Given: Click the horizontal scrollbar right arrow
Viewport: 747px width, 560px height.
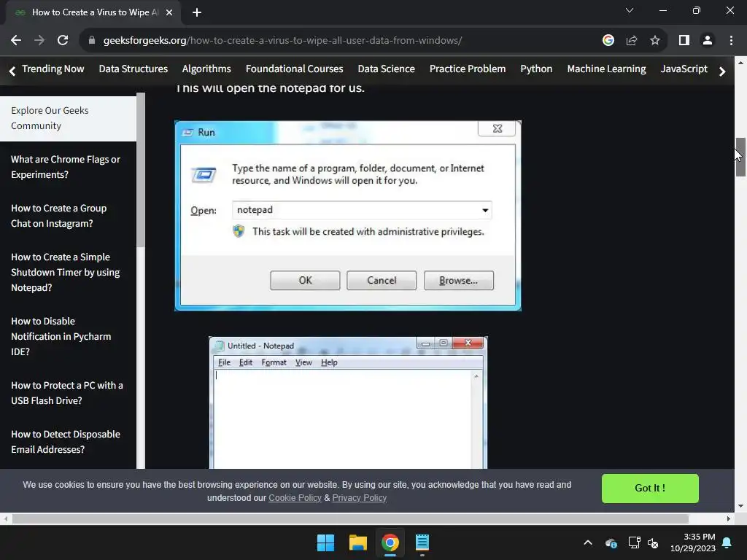Looking at the screenshot, I should pos(729,518).
